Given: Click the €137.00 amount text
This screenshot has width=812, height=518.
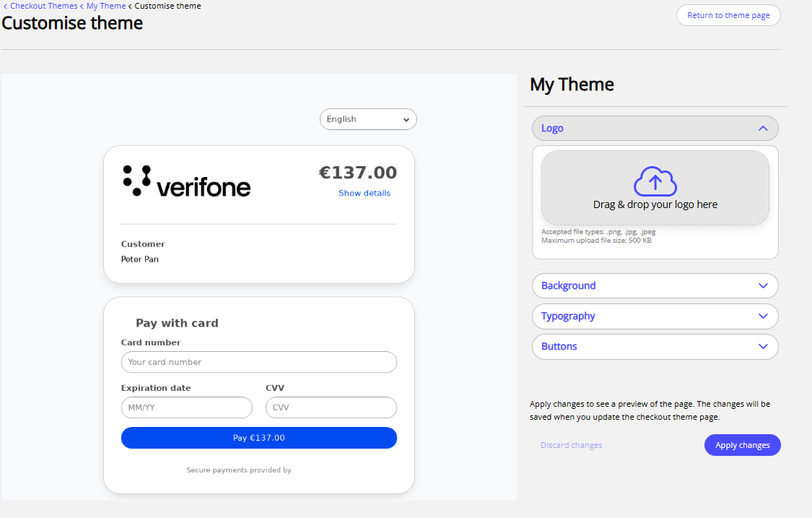Looking at the screenshot, I should point(358,172).
